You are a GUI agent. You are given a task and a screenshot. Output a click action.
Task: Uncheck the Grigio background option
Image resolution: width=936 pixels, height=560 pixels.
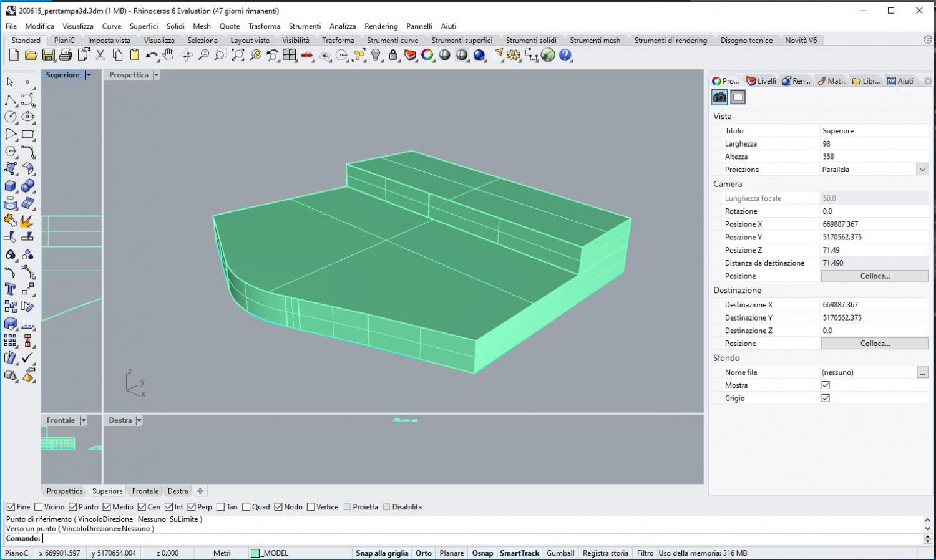(826, 398)
